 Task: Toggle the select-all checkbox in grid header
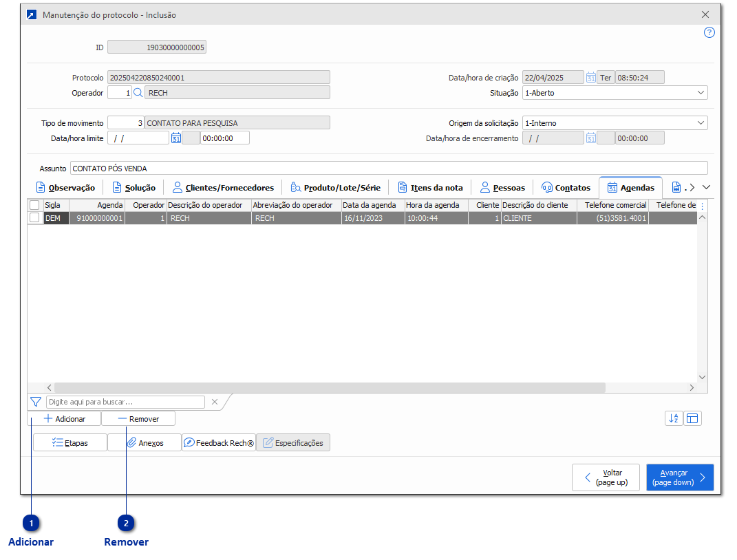pos(34,205)
